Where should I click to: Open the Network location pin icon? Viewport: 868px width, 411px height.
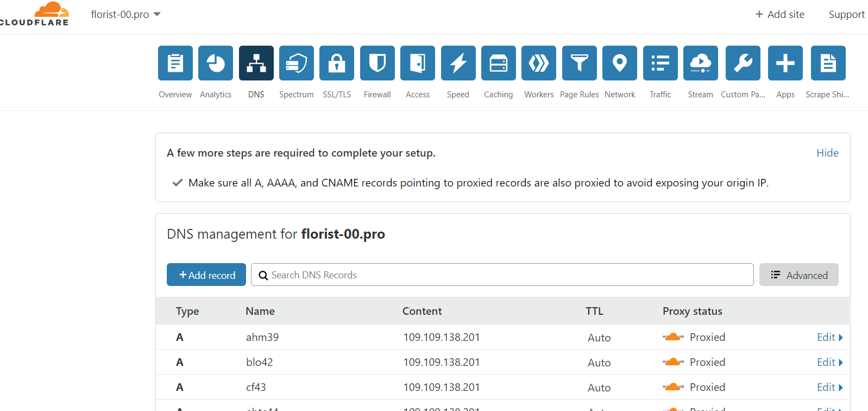(x=620, y=63)
